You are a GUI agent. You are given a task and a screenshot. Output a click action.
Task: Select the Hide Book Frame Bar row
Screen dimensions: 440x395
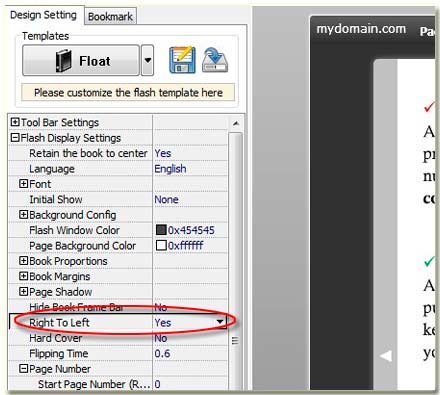pos(118,307)
